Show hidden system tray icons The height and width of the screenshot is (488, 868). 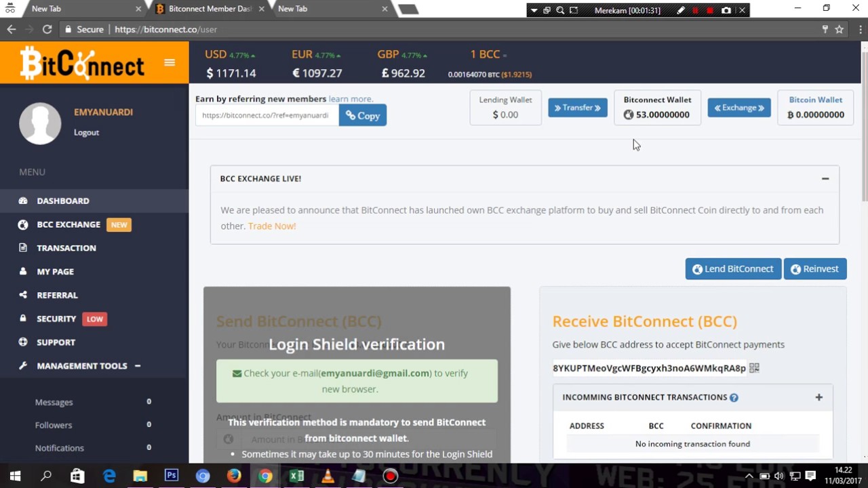[749, 476]
